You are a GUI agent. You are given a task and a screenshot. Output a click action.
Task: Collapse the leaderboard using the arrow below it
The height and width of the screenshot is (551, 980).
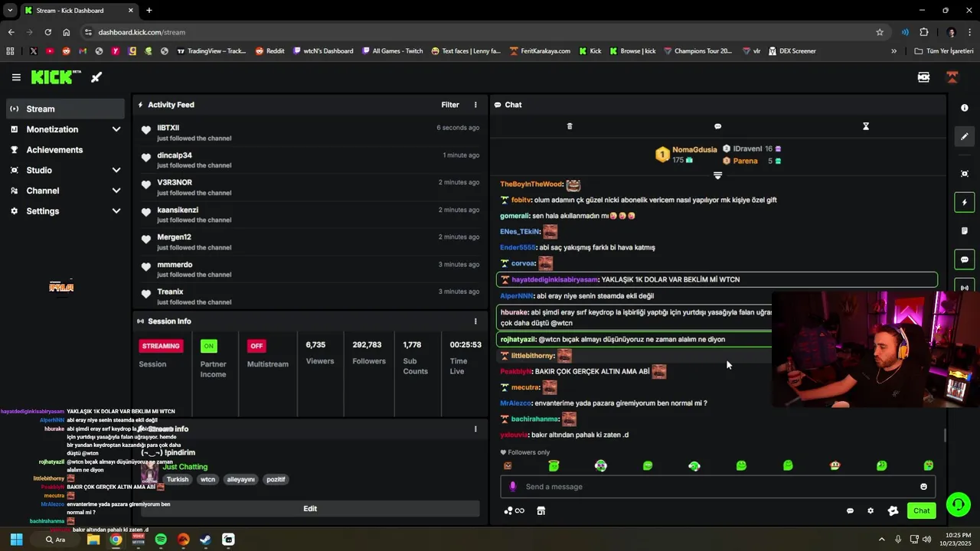(717, 175)
